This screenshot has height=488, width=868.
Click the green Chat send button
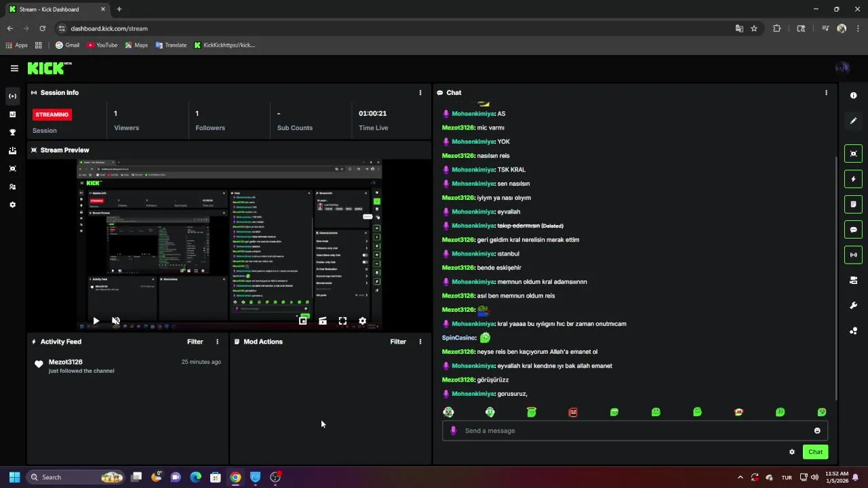[815, 452]
